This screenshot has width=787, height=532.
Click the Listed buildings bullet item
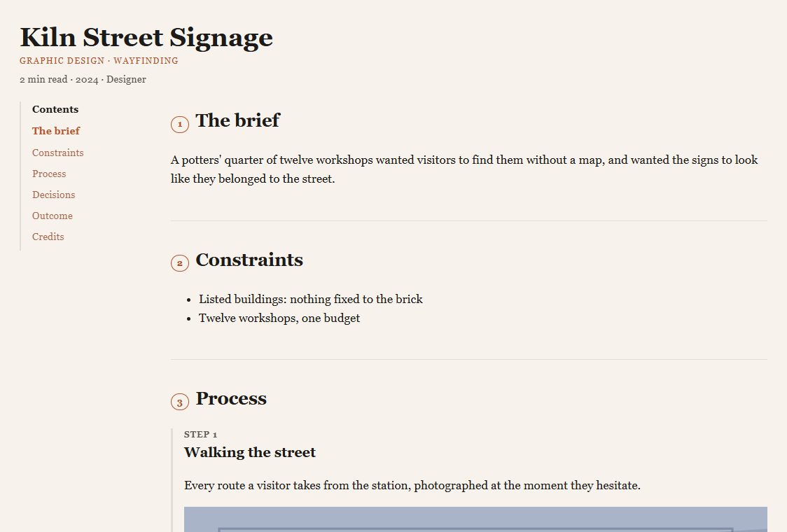pos(311,299)
